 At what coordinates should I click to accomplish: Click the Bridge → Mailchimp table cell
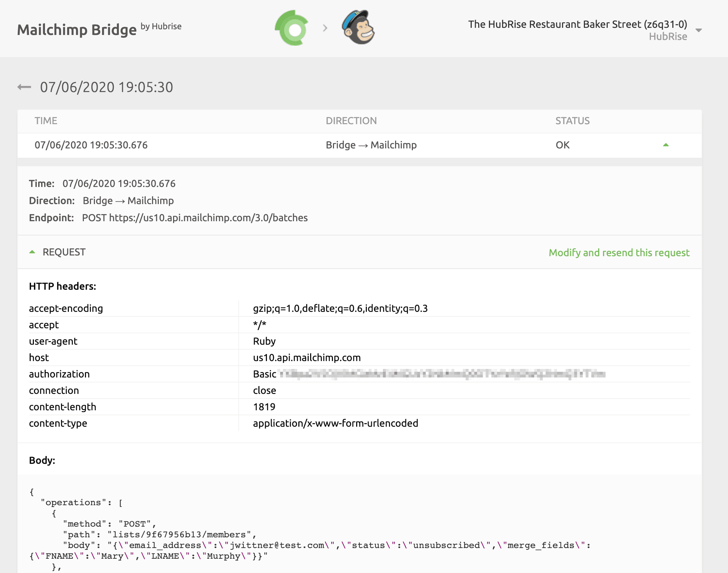click(371, 145)
